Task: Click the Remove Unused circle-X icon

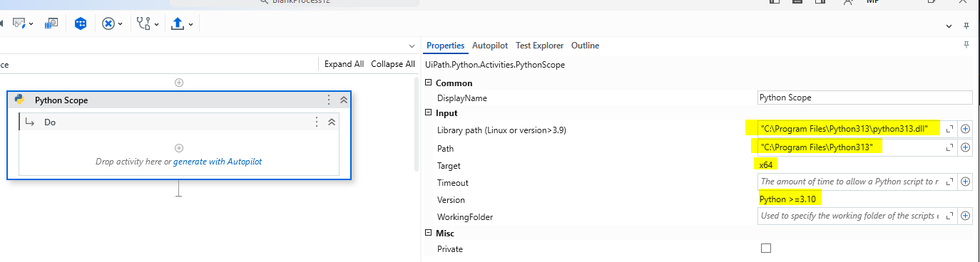Action: 108,23
